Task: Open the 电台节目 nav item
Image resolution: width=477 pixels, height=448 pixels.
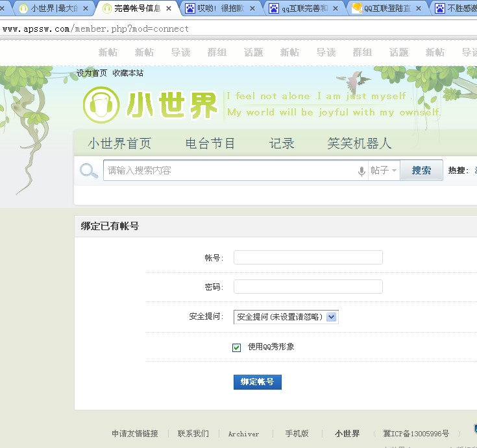Action: (x=210, y=143)
